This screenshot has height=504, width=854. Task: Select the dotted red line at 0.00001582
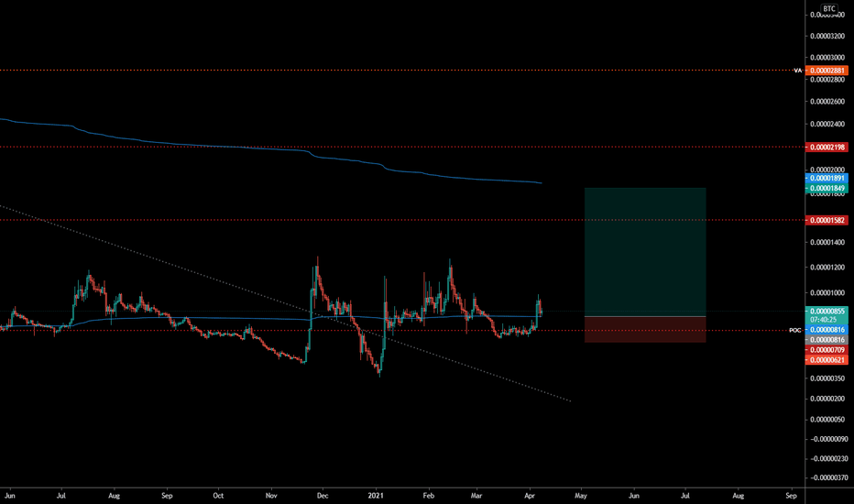402,220
